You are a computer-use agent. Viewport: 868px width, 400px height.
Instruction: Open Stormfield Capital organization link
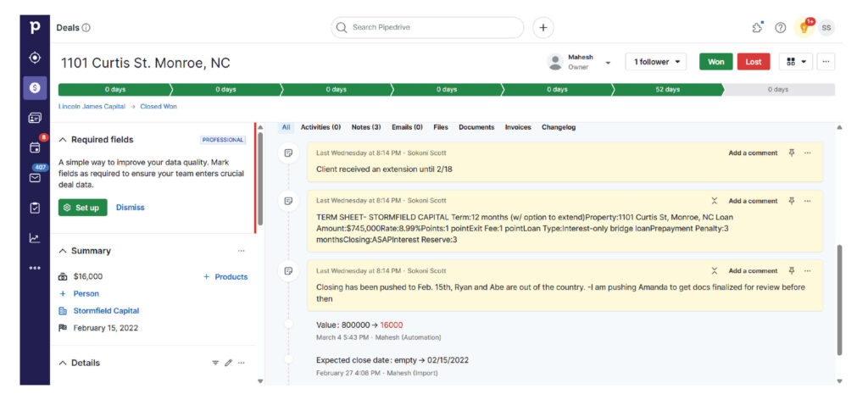pyautogui.click(x=106, y=311)
